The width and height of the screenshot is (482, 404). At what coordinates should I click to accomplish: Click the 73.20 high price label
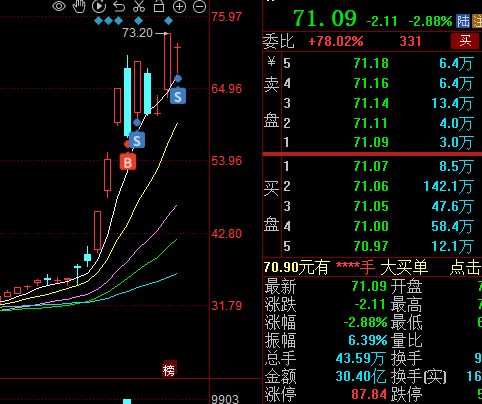pyautogui.click(x=137, y=33)
